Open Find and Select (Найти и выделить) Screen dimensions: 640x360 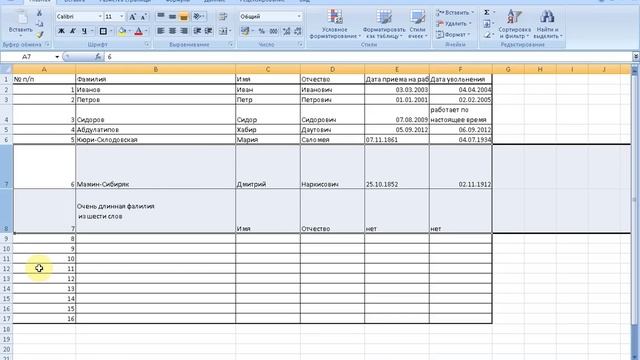pyautogui.click(x=547, y=24)
